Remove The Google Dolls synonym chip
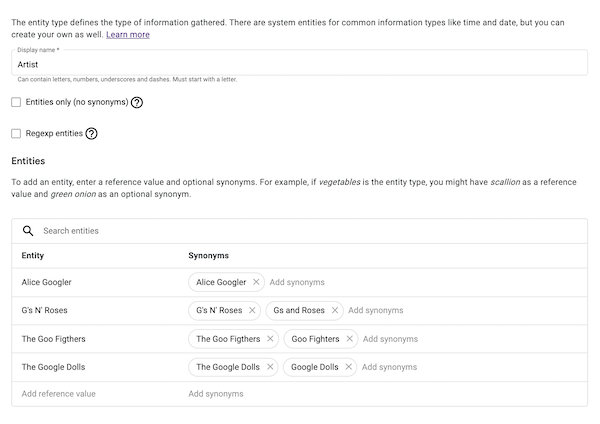Image resolution: width=600 pixels, height=424 pixels. [269, 367]
